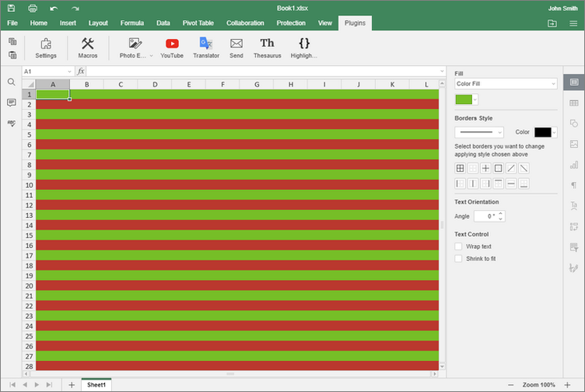Open text art settings in right sidebar

click(x=574, y=206)
